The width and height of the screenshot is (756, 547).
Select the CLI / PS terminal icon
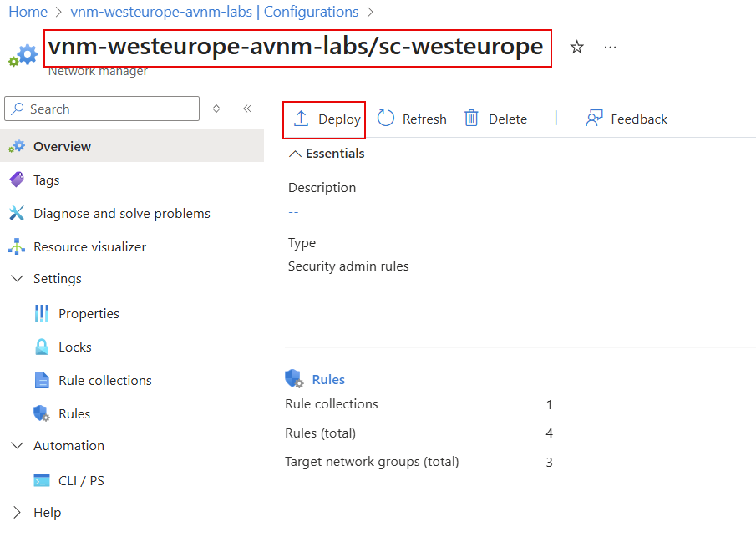43,480
